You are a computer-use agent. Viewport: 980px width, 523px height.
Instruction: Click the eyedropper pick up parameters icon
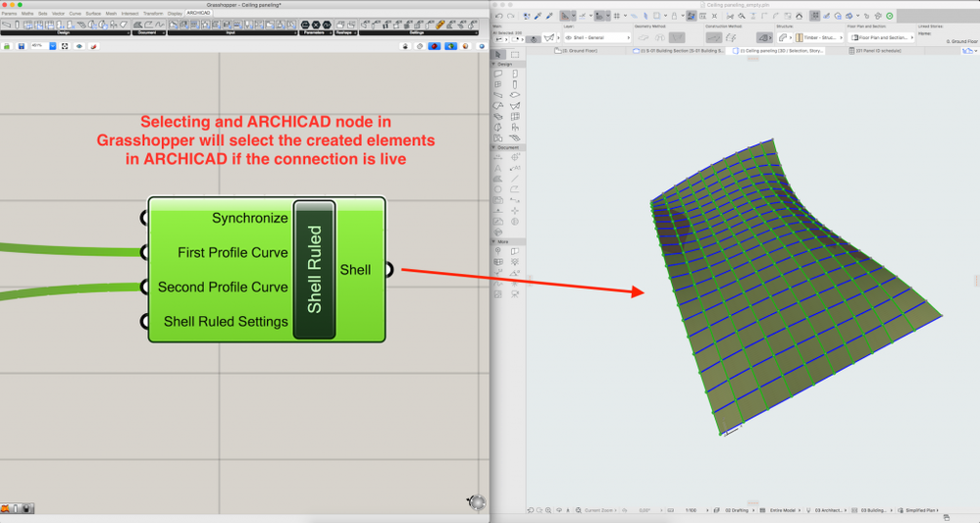click(x=538, y=17)
